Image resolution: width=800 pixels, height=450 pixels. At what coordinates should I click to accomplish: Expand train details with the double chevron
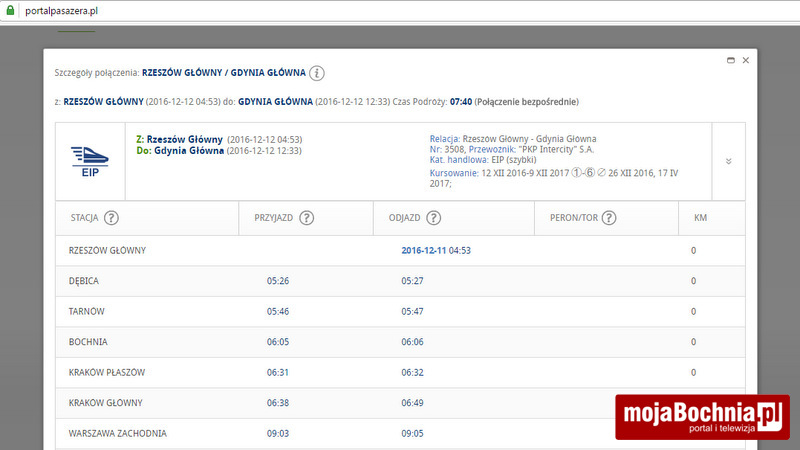tap(728, 161)
